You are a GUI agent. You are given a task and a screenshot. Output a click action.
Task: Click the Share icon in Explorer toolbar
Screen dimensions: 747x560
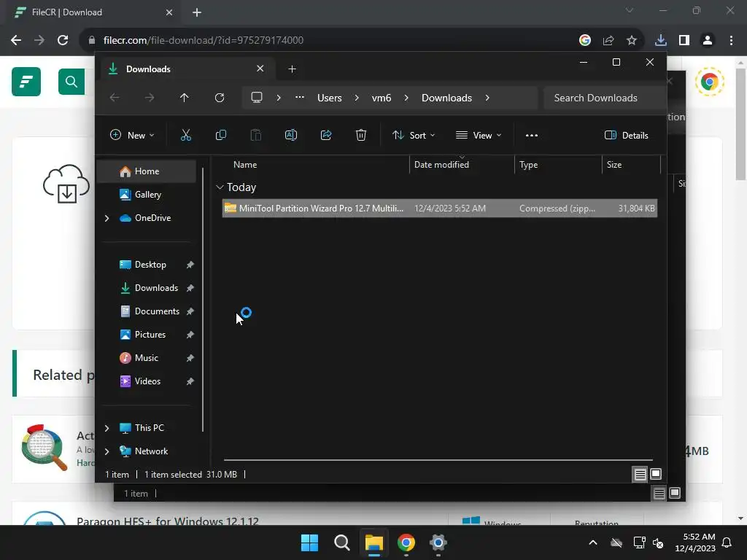click(326, 135)
